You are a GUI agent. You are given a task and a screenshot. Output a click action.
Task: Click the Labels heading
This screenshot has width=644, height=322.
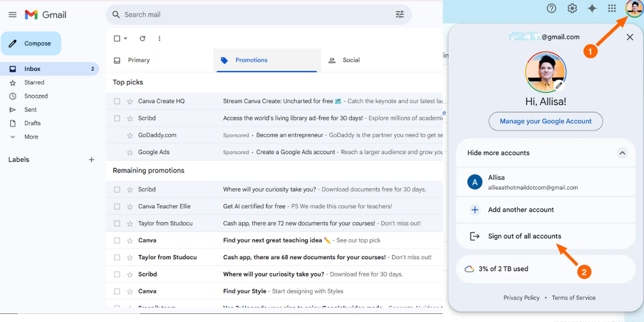coord(19,160)
